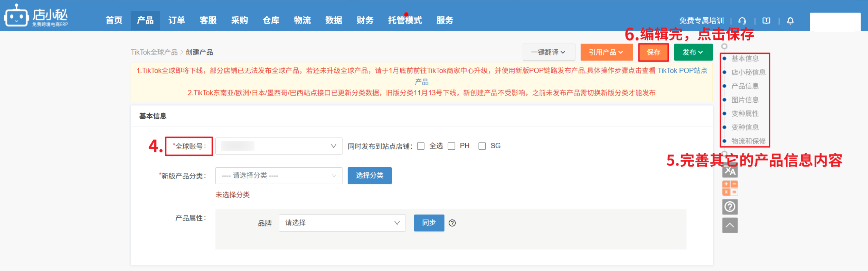
Task: Click the translate icon in side toolbar
Action: point(730,171)
